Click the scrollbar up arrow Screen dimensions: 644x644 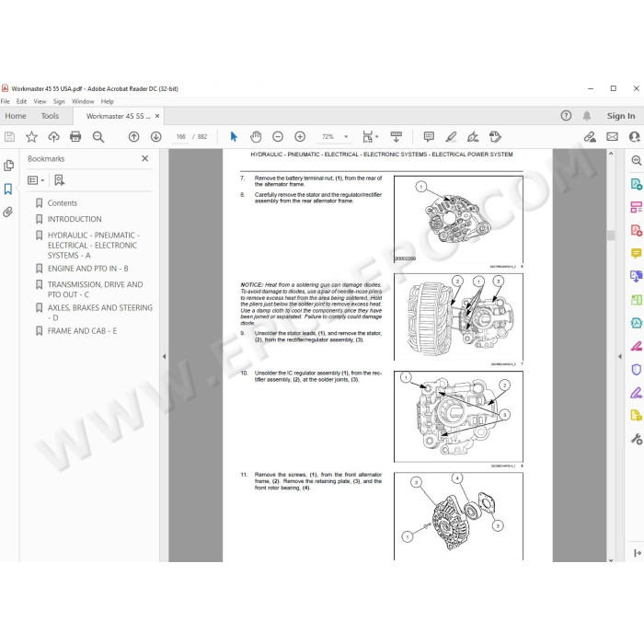point(611,154)
